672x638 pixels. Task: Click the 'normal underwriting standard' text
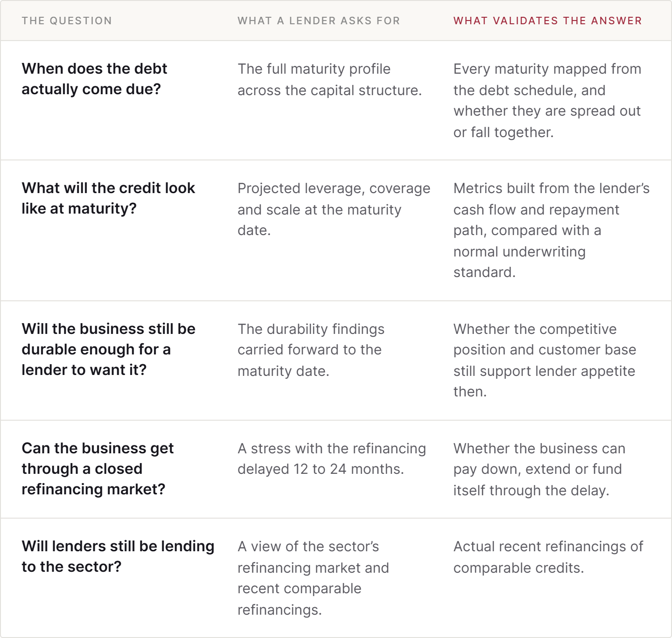pyautogui.click(x=519, y=262)
